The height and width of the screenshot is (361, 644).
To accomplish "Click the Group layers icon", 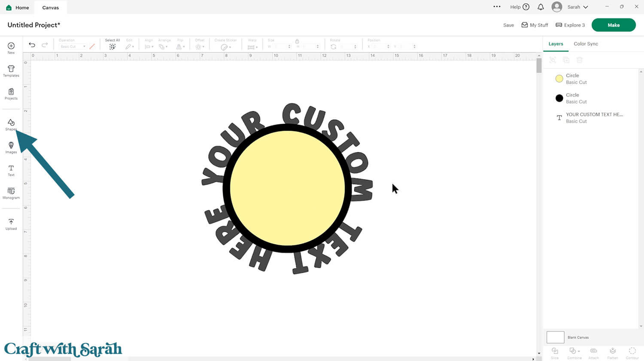I will (x=553, y=60).
